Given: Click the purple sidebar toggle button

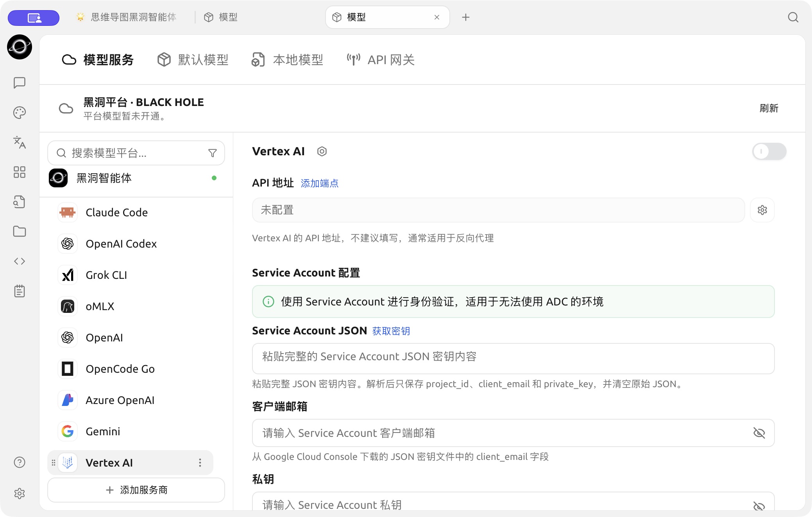Looking at the screenshot, I should pos(34,18).
